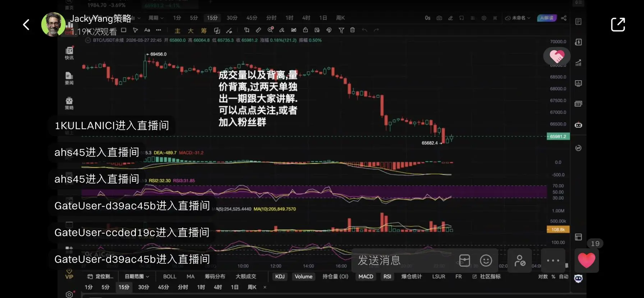Click the filter funnel icon
The width and height of the screenshot is (644, 298).
(341, 30)
